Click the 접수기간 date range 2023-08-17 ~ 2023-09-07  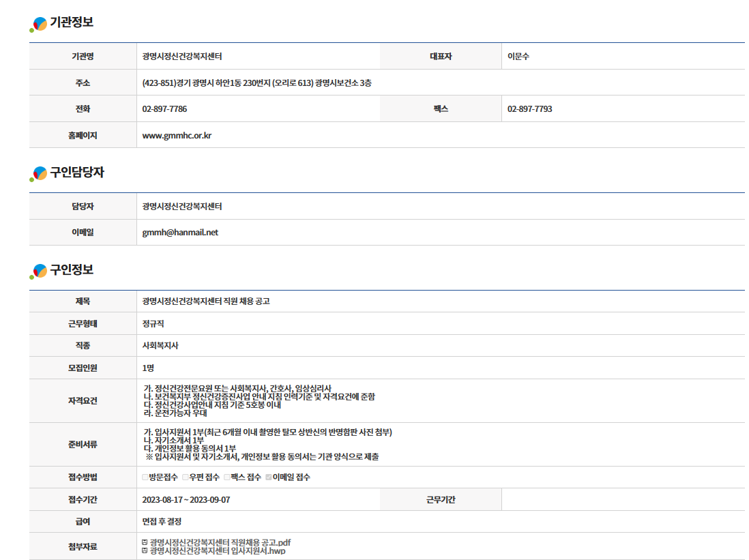click(186, 500)
